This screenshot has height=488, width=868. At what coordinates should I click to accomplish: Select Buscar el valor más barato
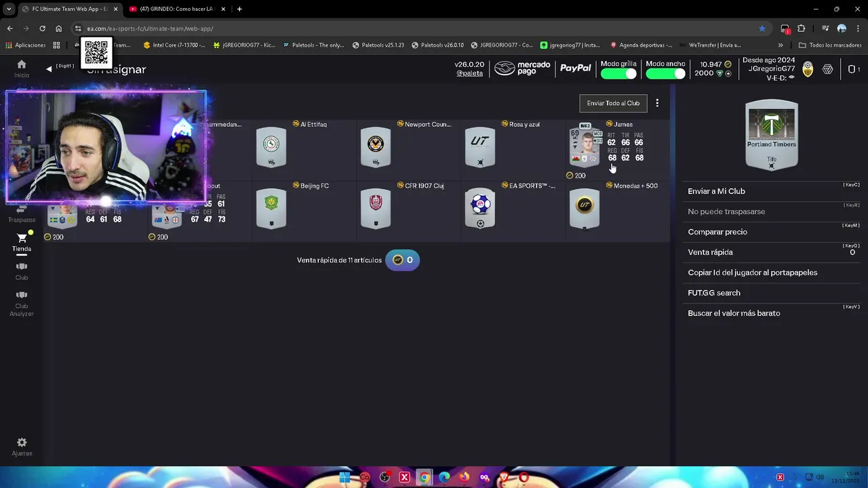click(x=772, y=313)
